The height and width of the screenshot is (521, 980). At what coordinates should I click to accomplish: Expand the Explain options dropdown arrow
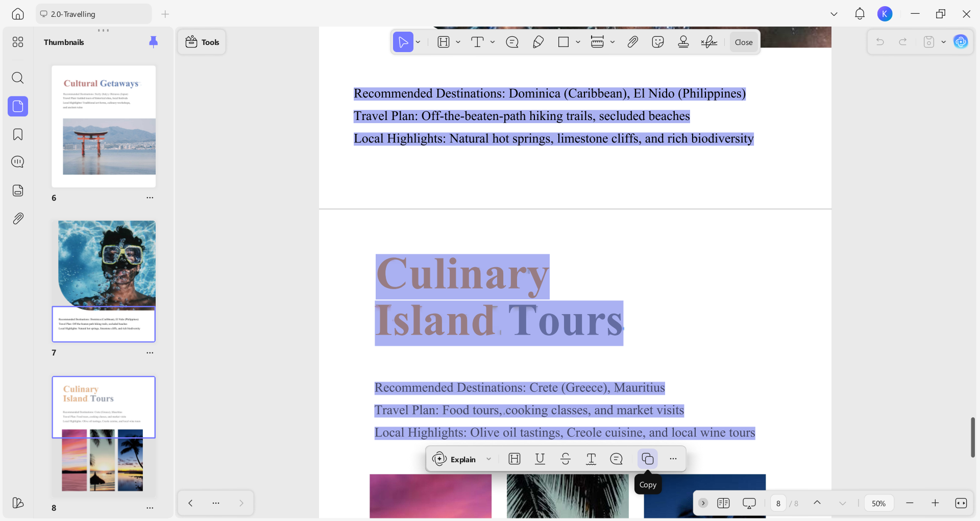click(489, 459)
